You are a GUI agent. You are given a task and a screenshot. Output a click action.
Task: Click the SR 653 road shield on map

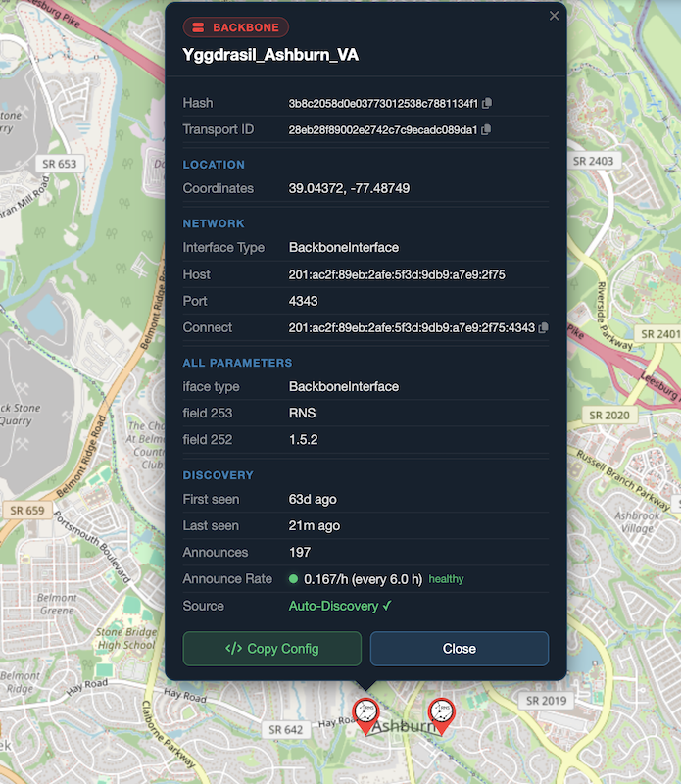pyautogui.click(x=60, y=164)
